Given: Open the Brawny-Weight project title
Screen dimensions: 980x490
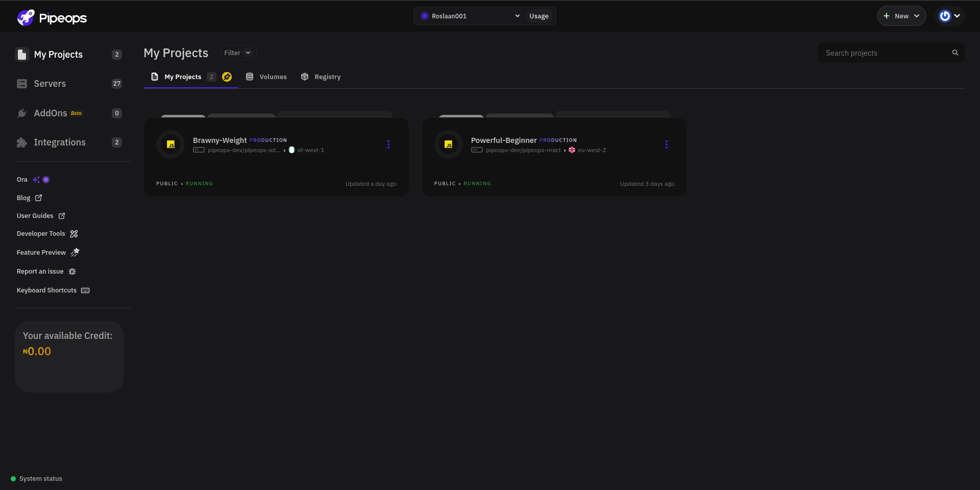Looking at the screenshot, I should 220,140.
